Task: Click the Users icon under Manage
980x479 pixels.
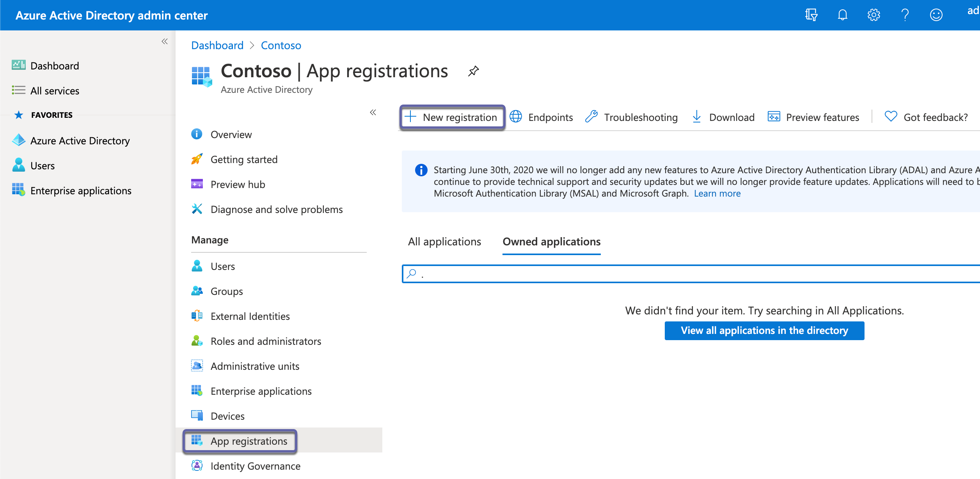Action: [x=197, y=266]
